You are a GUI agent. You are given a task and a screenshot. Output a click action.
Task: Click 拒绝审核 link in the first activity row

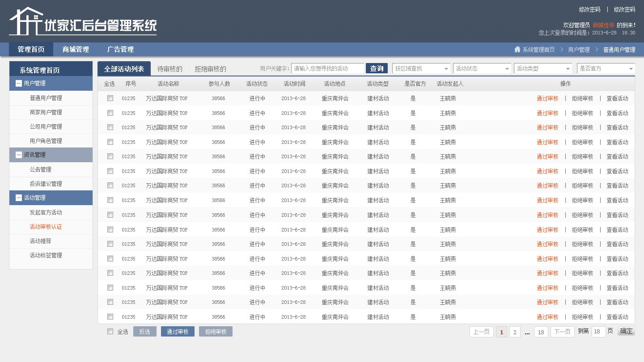pyautogui.click(x=582, y=99)
